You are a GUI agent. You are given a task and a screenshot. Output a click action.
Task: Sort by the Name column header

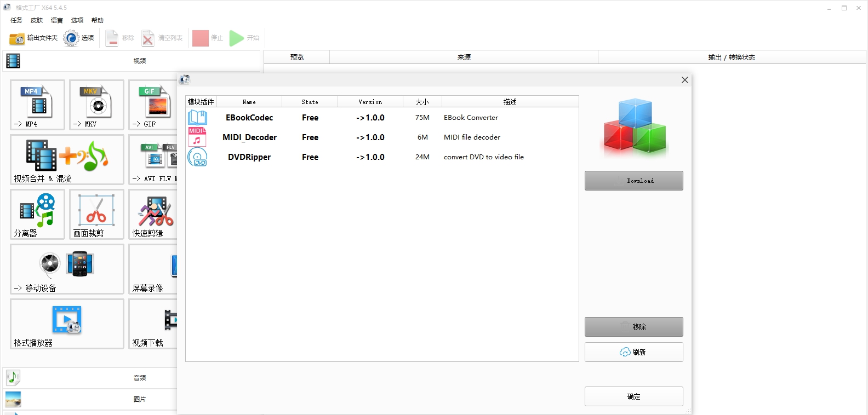tap(249, 102)
